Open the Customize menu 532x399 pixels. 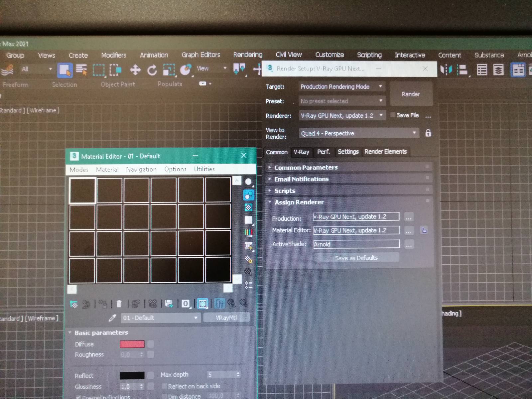point(330,55)
